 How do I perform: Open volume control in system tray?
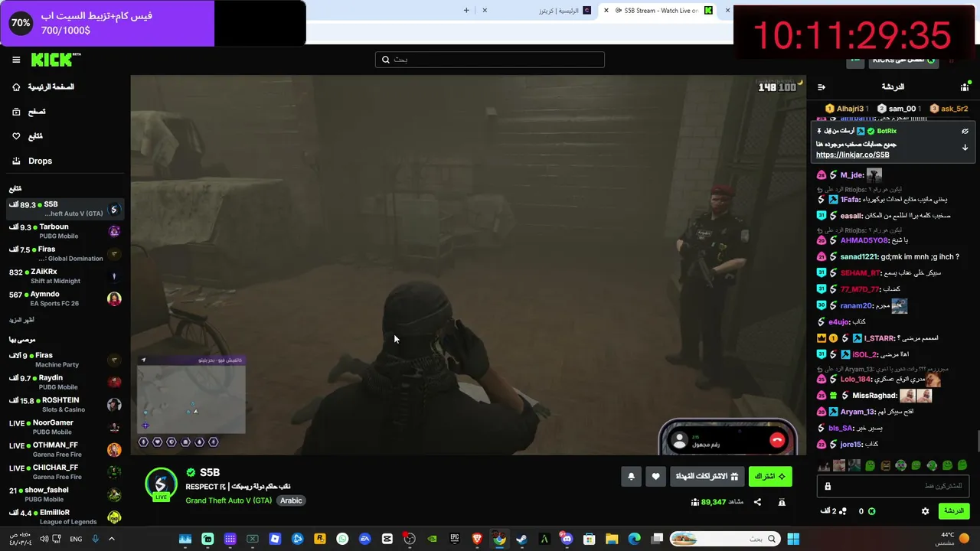(44, 539)
